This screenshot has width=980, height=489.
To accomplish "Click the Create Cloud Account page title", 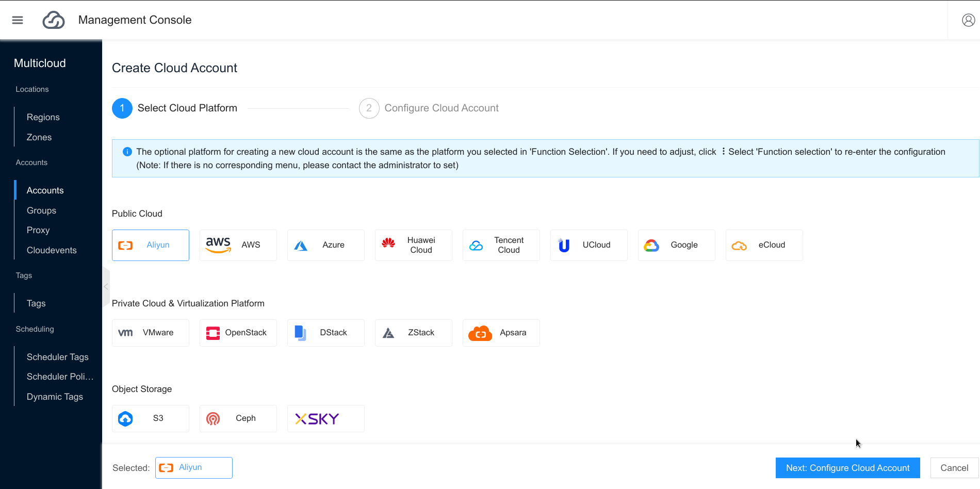I will coord(174,68).
